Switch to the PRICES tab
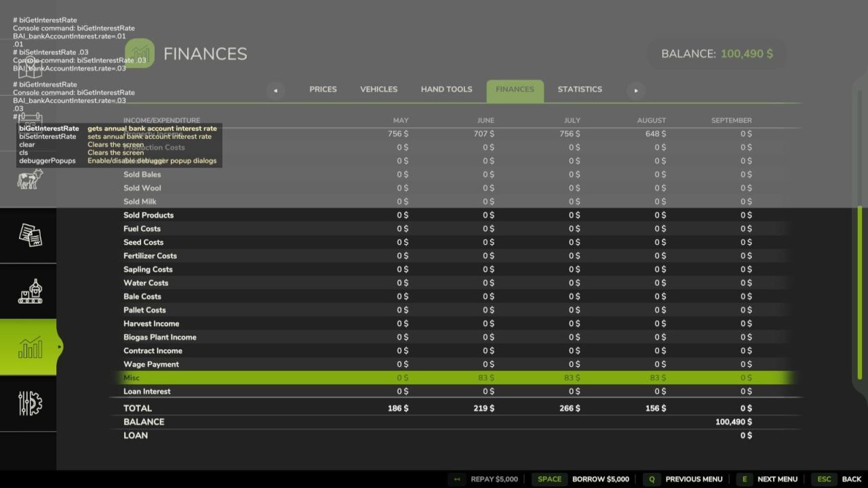This screenshot has height=488, width=868. pos(323,89)
